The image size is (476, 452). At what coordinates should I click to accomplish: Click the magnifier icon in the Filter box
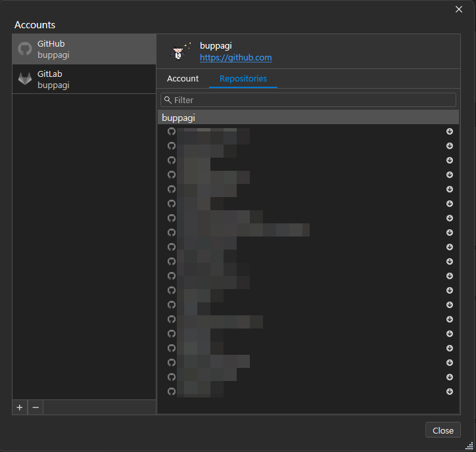(168, 100)
